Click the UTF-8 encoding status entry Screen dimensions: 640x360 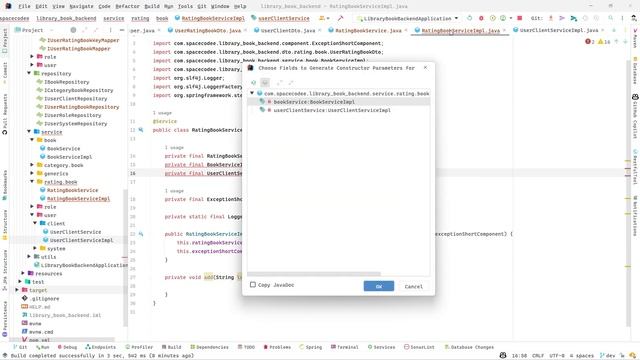coord(557,356)
